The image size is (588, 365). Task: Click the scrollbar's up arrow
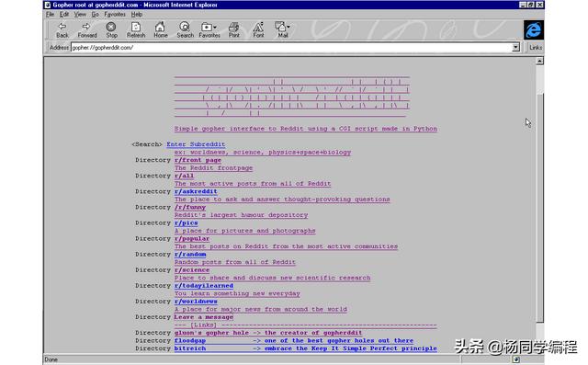tap(539, 62)
